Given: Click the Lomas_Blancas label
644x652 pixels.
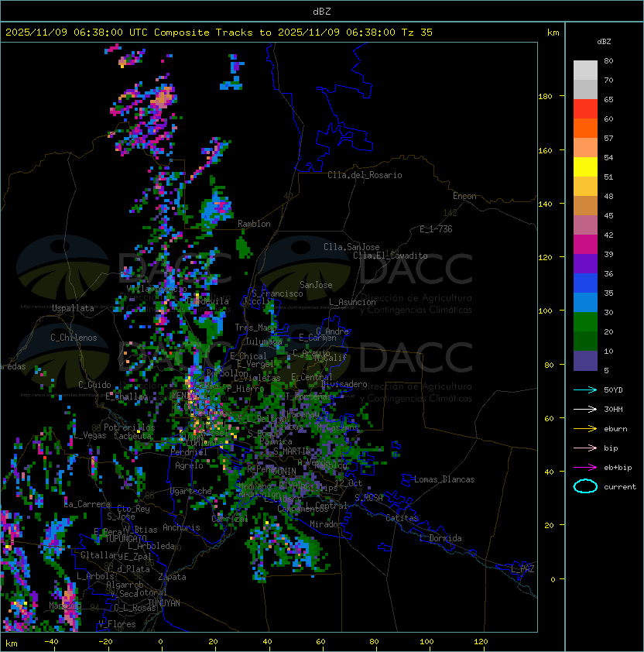Looking at the screenshot, I should coord(444,479).
